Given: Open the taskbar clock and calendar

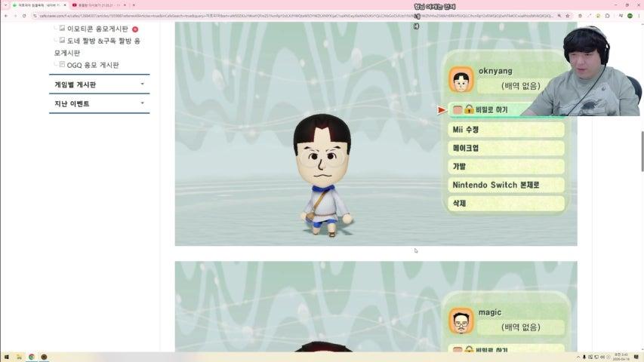Looking at the screenshot, I should click(x=621, y=357).
